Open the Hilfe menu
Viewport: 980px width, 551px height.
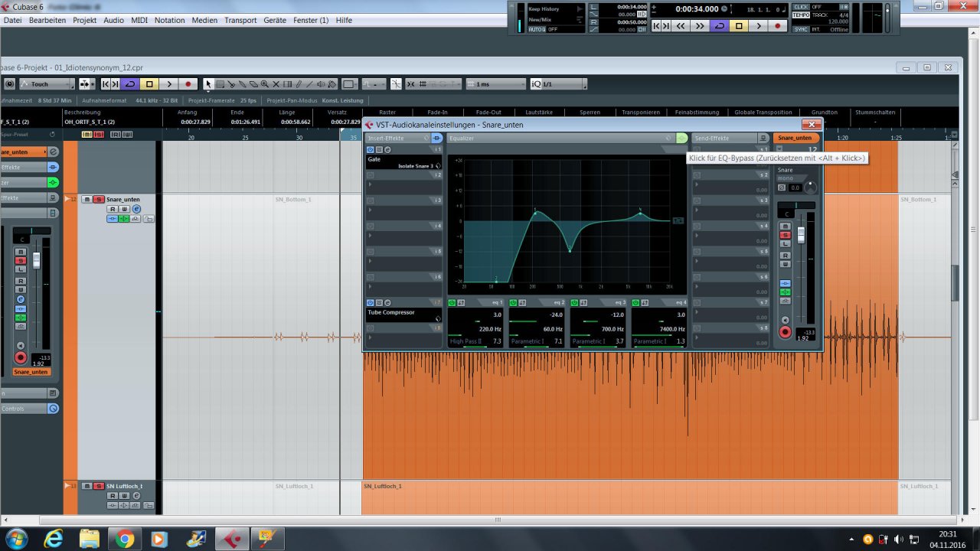(344, 20)
